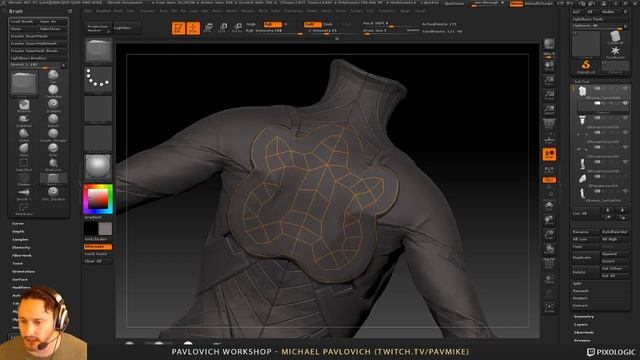Open the Material menu
Screen dimensions: 640x360
[x=247, y=11]
